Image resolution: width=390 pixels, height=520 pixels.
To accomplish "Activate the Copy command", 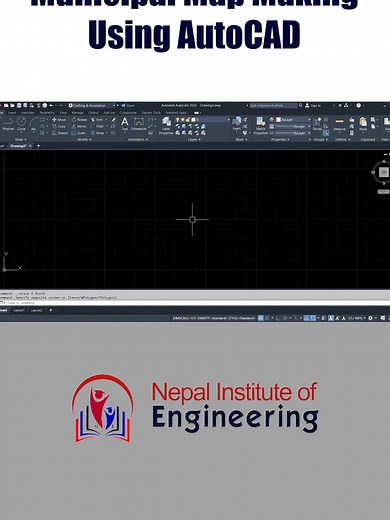I will pos(59,126).
